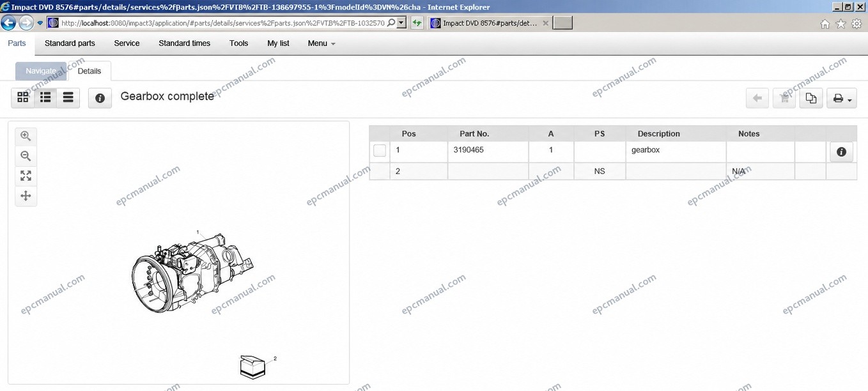Tick checkbox for part 3190465
868x391 pixels.
tap(380, 151)
